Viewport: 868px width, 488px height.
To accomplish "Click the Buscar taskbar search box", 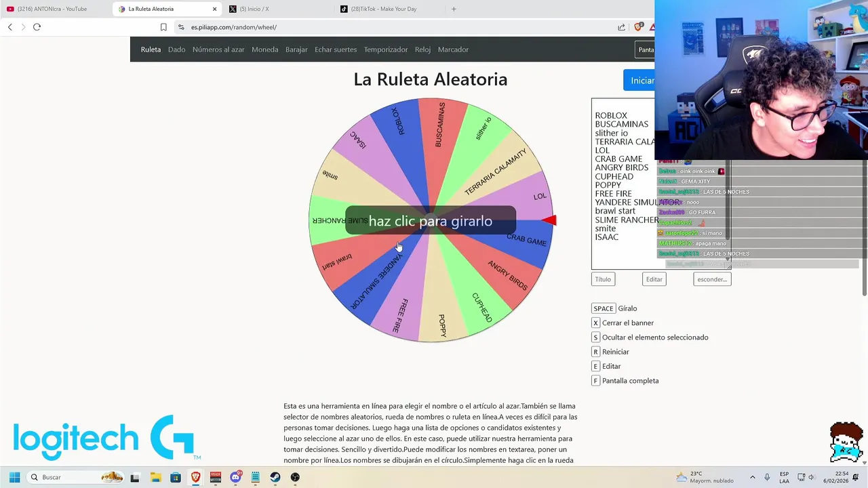I will click(x=75, y=477).
